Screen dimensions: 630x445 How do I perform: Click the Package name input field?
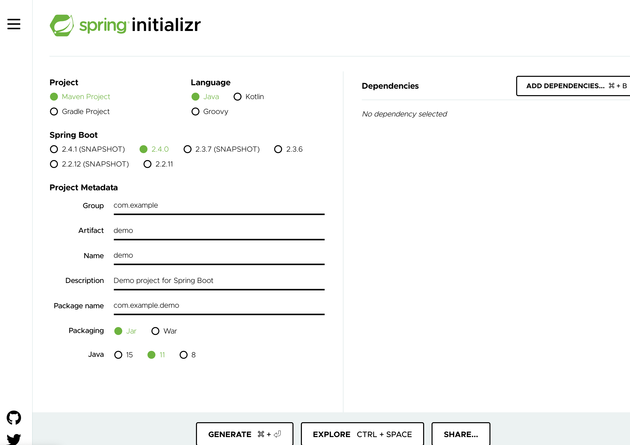tap(219, 306)
